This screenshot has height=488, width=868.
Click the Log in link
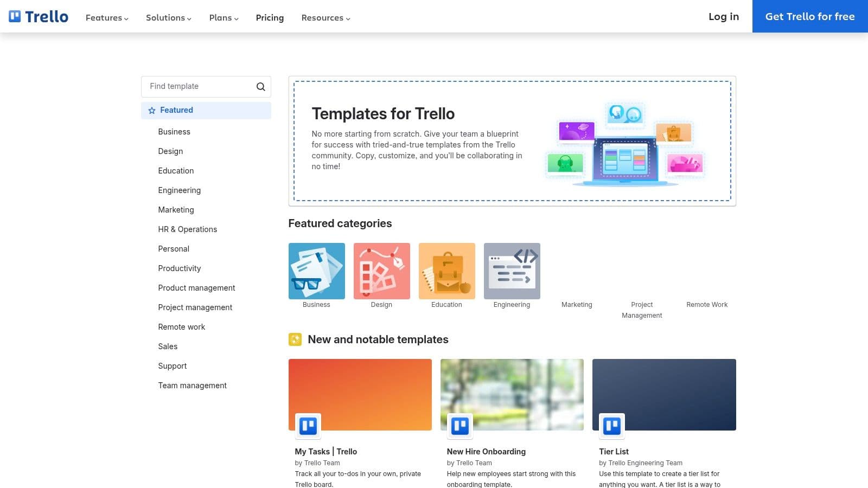(x=724, y=16)
